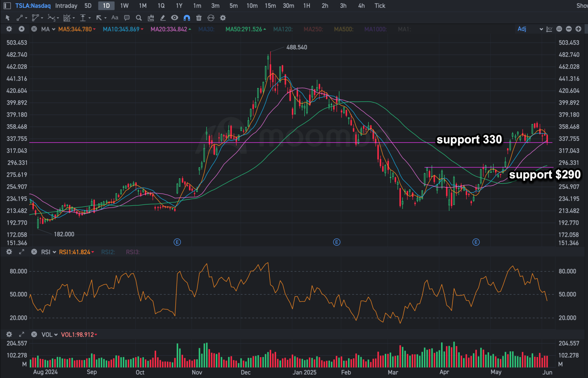
Task: Zoom in chart with plus icon
Action: point(578,29)
